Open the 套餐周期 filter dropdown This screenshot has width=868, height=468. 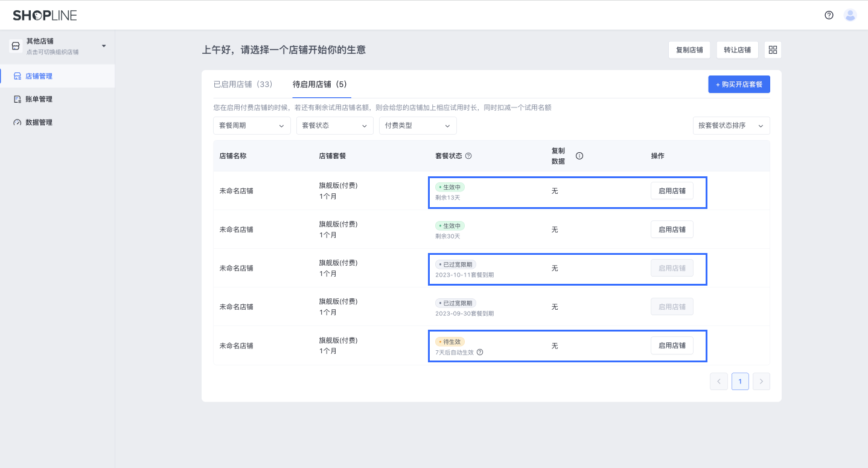(252, 126)
